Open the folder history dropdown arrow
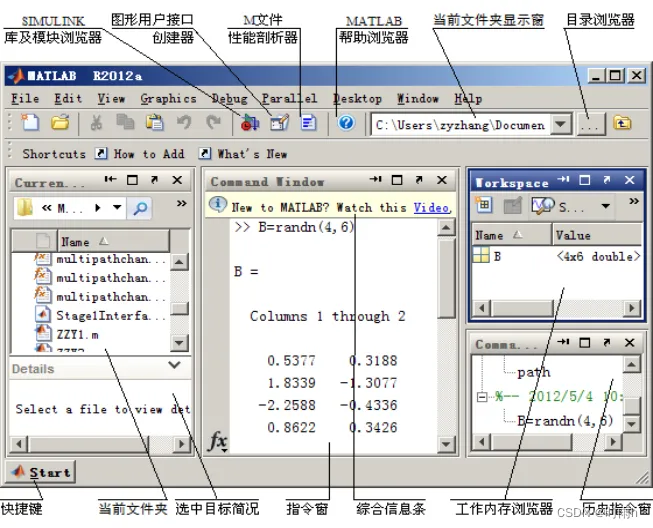Viewport: 653px width, 528px height. point(117,207)
